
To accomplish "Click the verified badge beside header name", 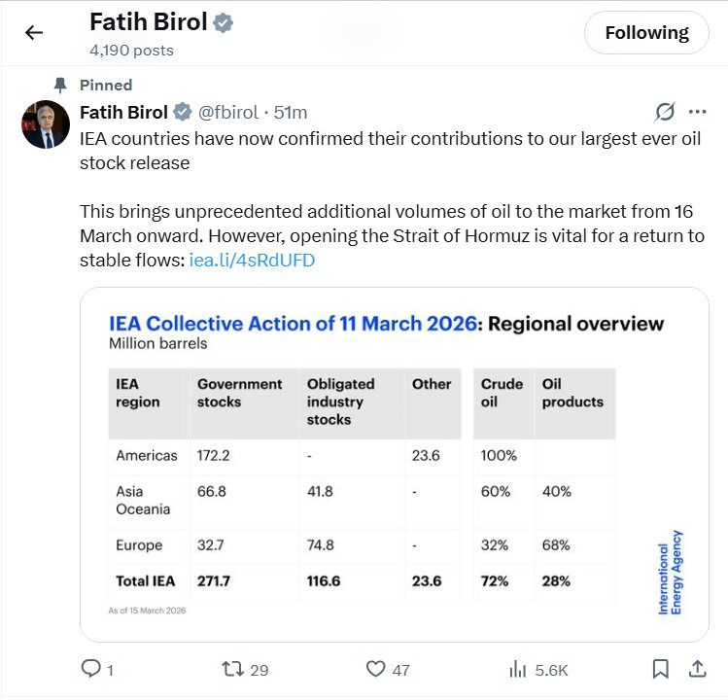I will pos(224,23).
